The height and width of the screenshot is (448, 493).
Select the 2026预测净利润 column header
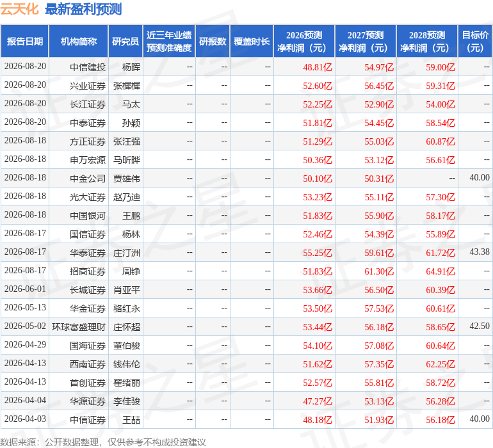point(304,41)
